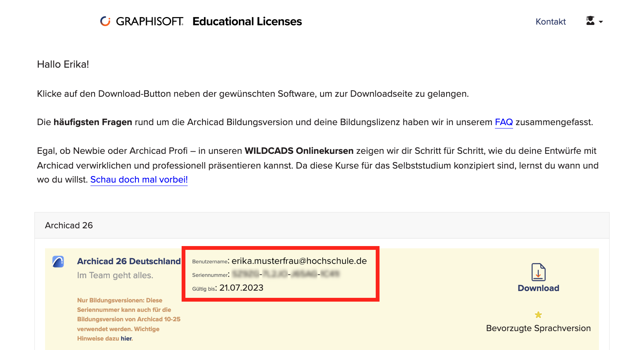
Task: Open the 'hier' hints link
Action: pyautogui.click(x=126, y=338)
